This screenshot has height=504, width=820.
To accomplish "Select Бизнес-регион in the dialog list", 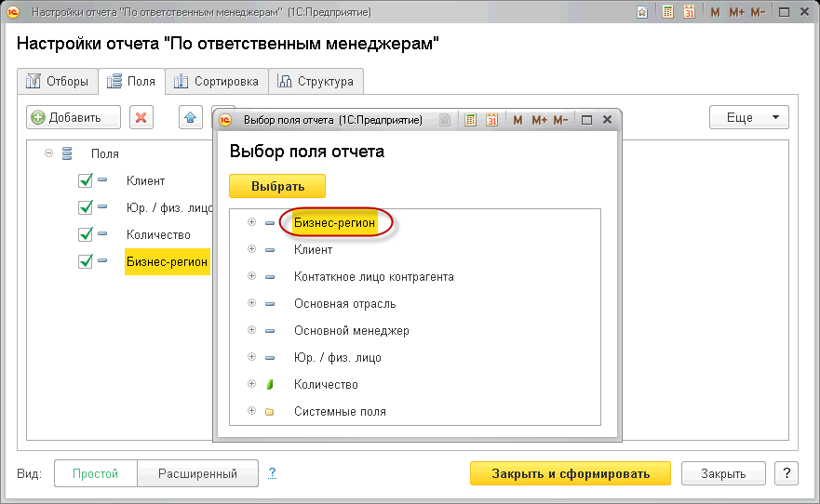I will tap(334, 223).
